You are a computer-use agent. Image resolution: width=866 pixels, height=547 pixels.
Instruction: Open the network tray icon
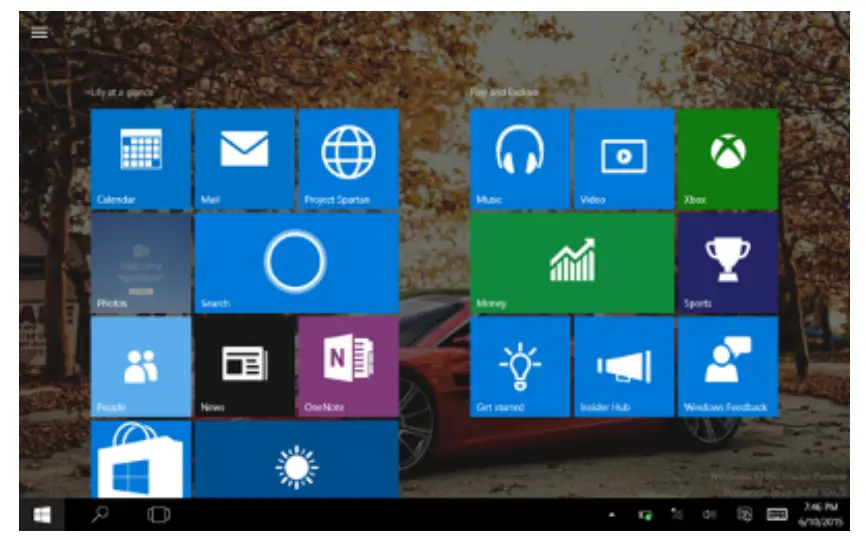[677, 514]
